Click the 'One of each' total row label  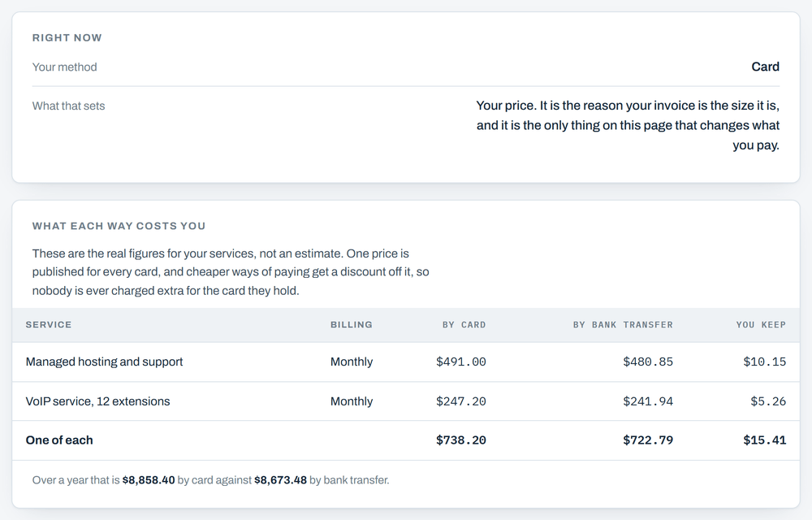59,440
